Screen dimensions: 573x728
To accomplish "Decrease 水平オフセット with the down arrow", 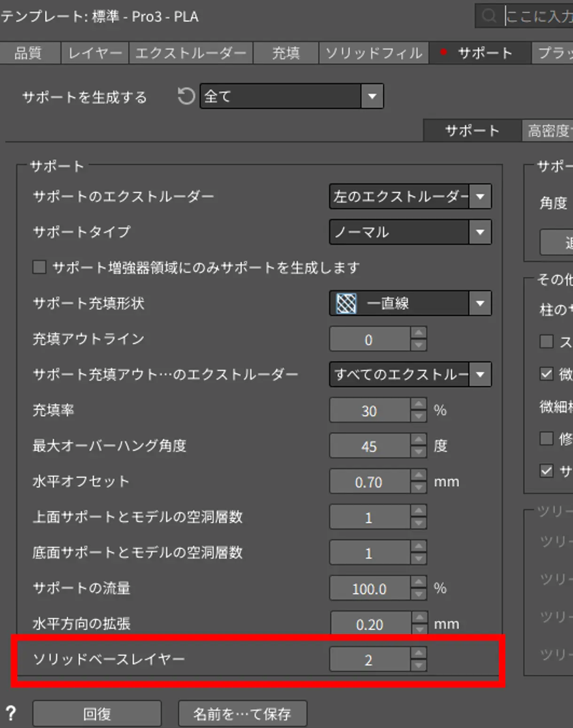I will [418, 488].
